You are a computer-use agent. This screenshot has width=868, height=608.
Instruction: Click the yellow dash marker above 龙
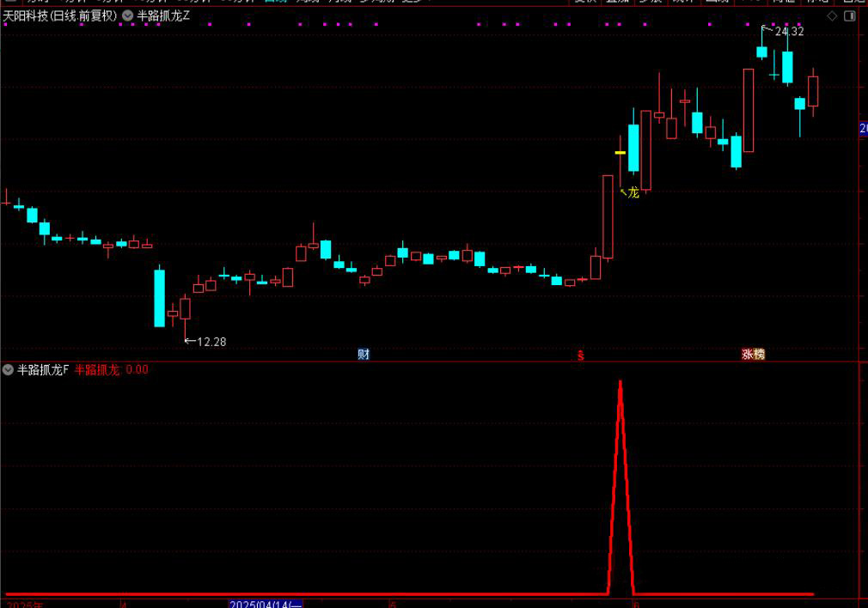pos(620,152)
